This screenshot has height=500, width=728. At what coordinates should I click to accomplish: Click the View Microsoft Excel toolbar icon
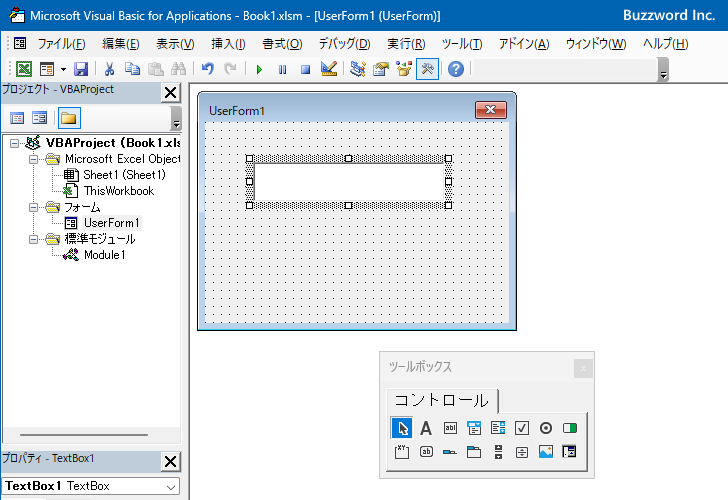click(24, 69)
